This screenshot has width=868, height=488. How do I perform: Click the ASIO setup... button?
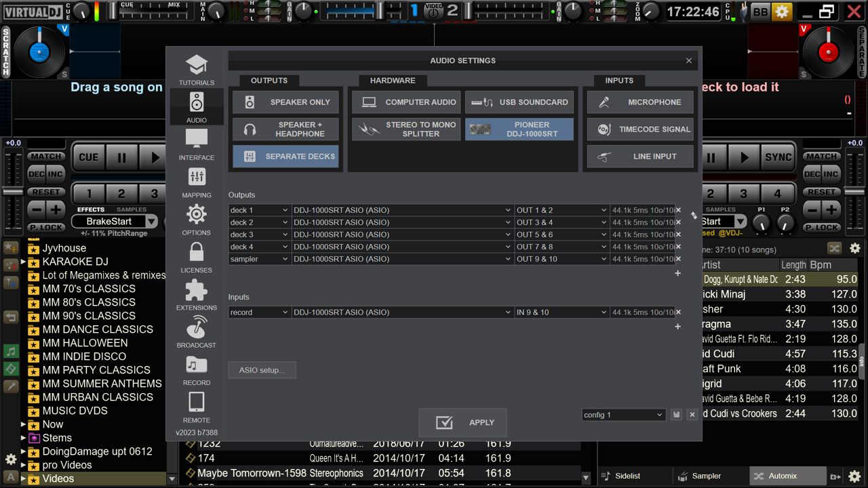pos(262,370)
